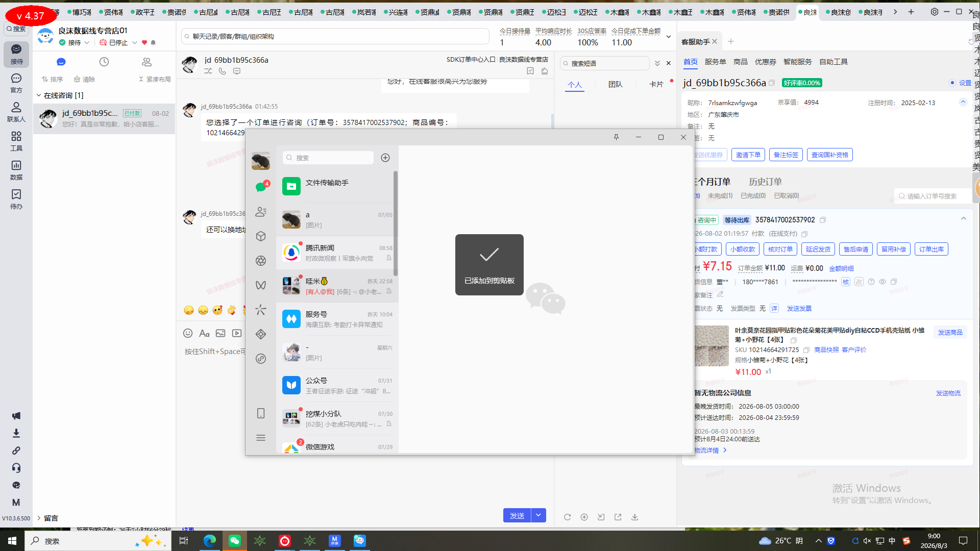Screen dimensions: 980x551
Task: Toggle the notification bell beside 已停止
Action: 153,42
